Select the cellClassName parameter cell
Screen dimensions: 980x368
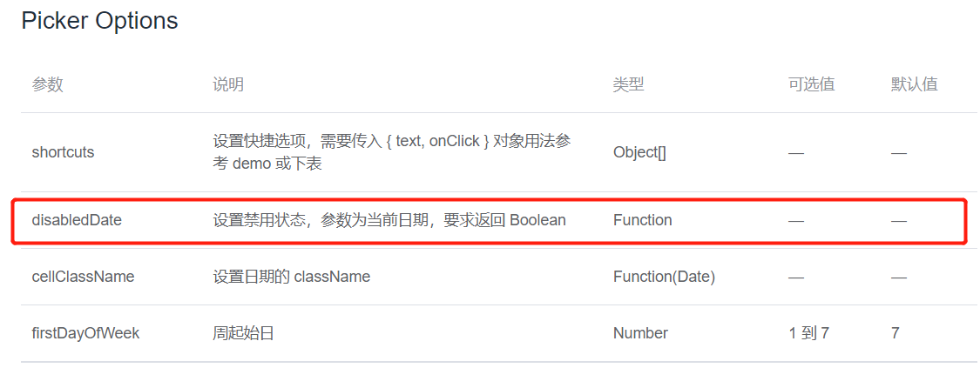click(83, 277)
